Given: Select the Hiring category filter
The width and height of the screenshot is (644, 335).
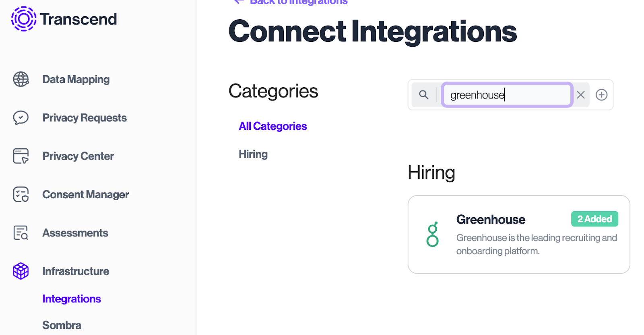Looking at the screenshot, I should 253,154.
